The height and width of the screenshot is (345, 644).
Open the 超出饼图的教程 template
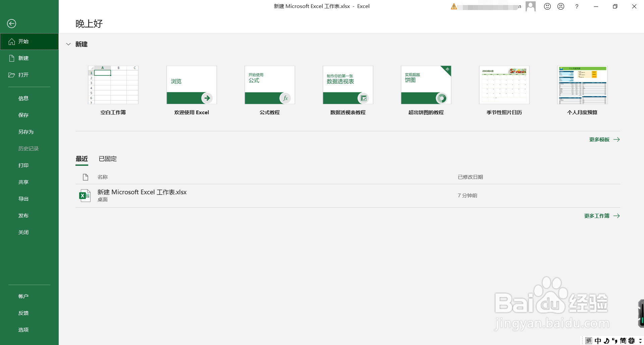pyautogui.click(x=426, y=90)
